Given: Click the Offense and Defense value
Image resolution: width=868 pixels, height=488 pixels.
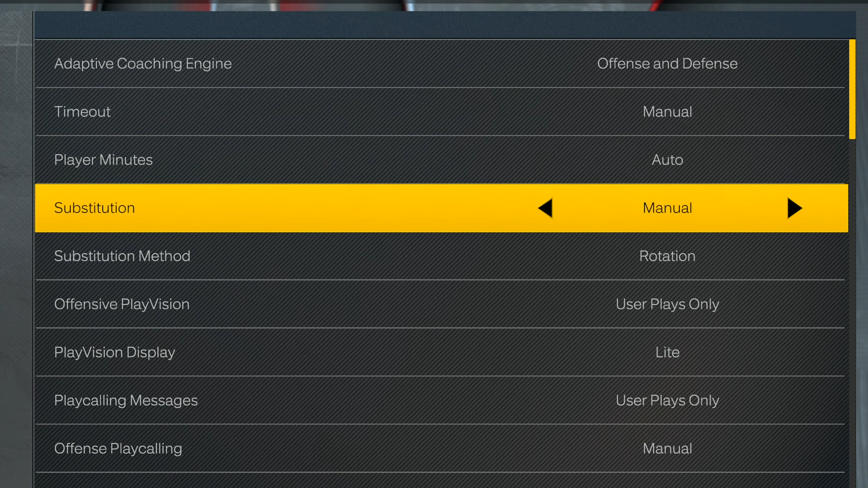Looking at the screenshot, I should click(x=667, y=64).
